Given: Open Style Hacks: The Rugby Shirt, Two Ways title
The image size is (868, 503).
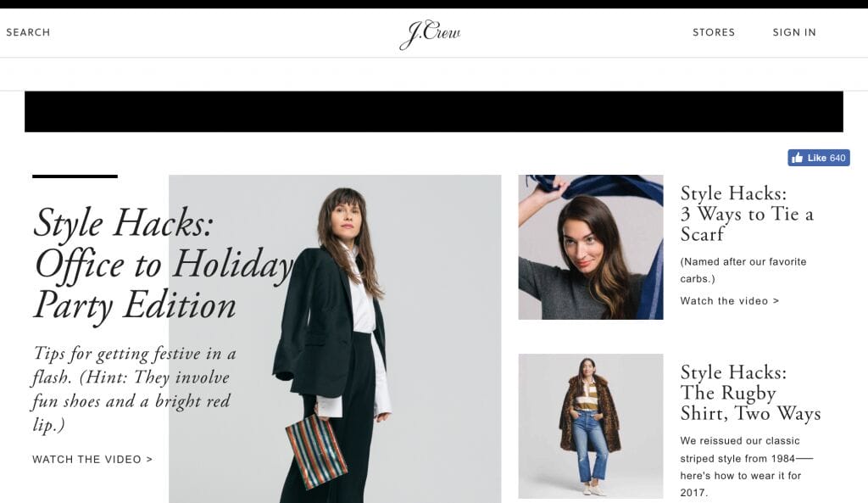Looking at the screenshot, I should 751,393.
